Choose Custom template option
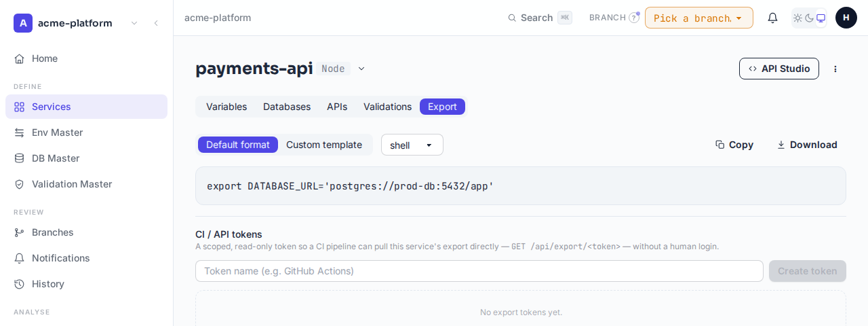Screen dimensions: 868x326 click(x=324, y=145)
